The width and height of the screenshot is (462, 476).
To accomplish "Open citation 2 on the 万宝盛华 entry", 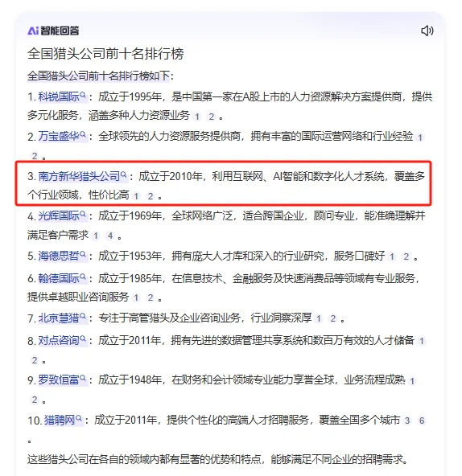I will (x=35, y=156).
